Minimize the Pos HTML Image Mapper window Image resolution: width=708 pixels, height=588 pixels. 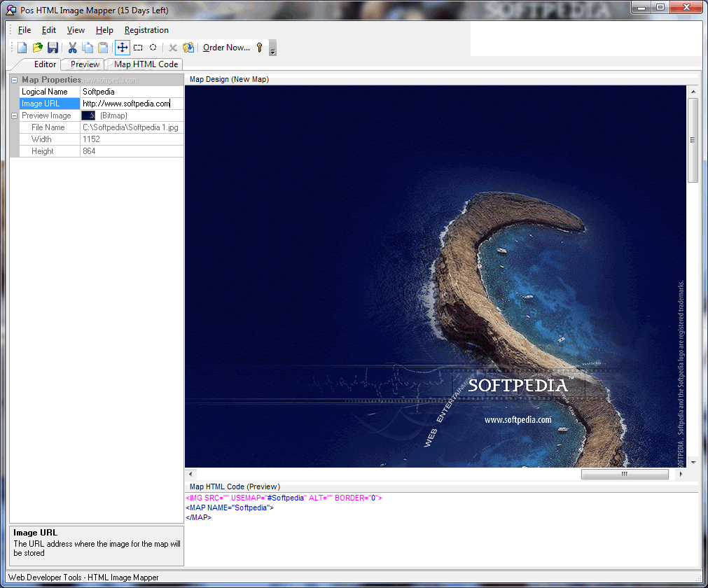pos(641,8)
